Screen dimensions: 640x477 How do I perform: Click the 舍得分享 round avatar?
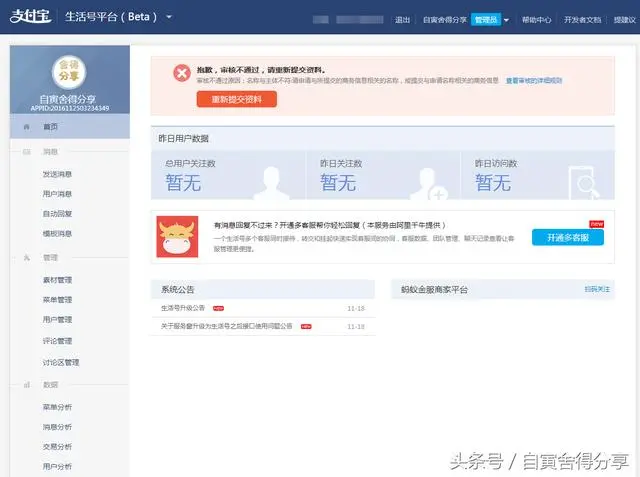[69, 71]
